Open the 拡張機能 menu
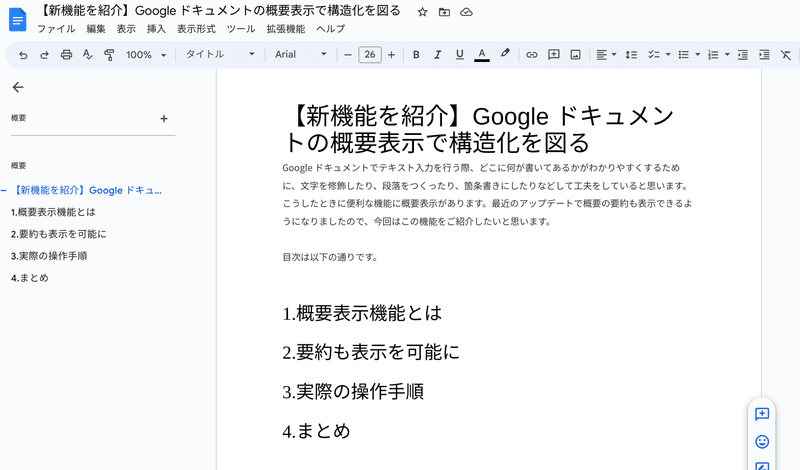 pos(286,29)
